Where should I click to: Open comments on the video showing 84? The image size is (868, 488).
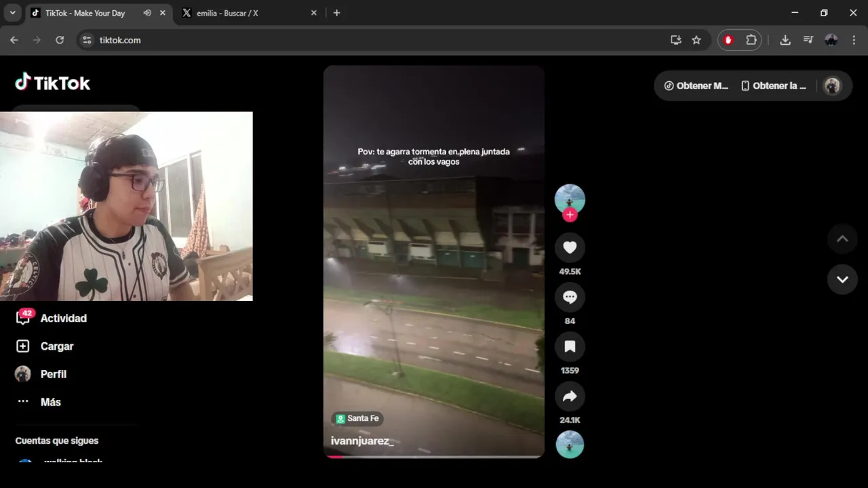(x=570, y=297)
